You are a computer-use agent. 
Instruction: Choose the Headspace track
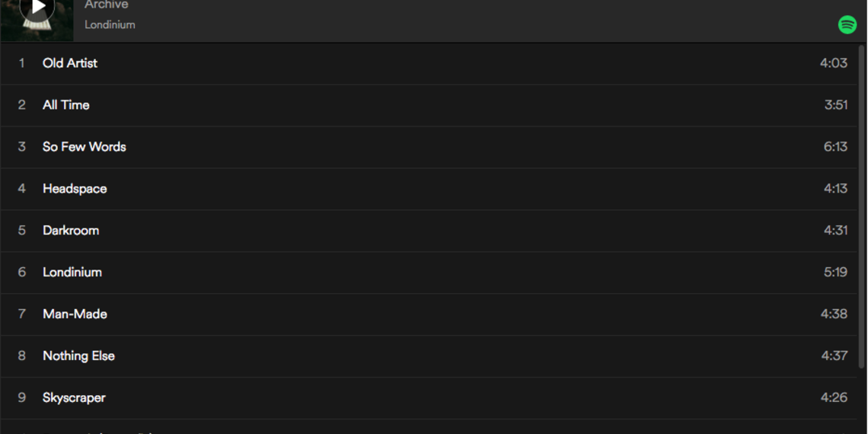[x=75, y=189]
